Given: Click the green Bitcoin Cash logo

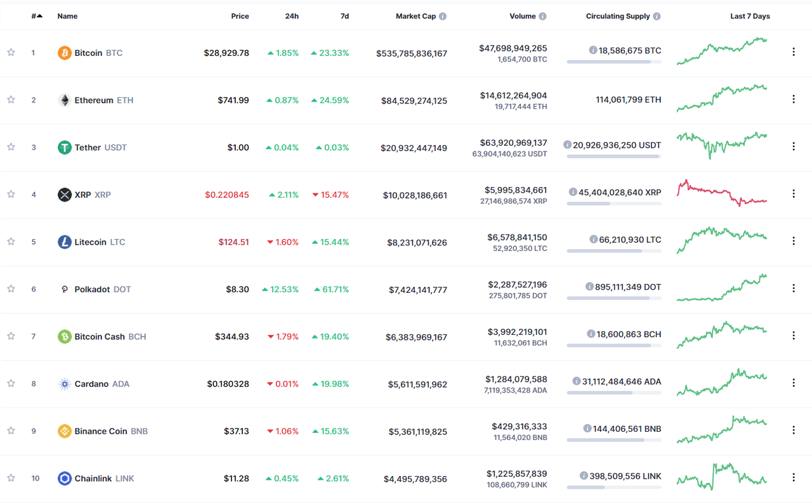Looking at the screenshot, I should click(65, 337).
